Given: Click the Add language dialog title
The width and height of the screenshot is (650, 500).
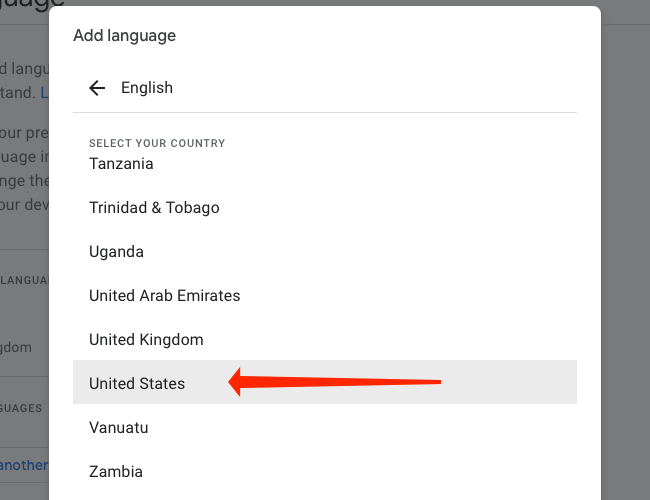Looking at the screenshot, I should (x=124, y=36).
